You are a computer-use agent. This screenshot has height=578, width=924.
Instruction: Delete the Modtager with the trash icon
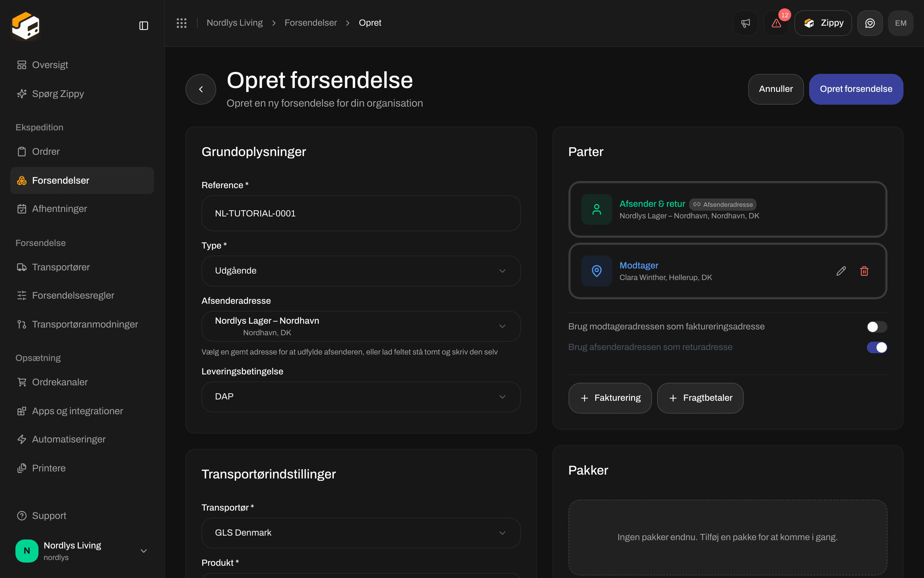click(864, 271)
